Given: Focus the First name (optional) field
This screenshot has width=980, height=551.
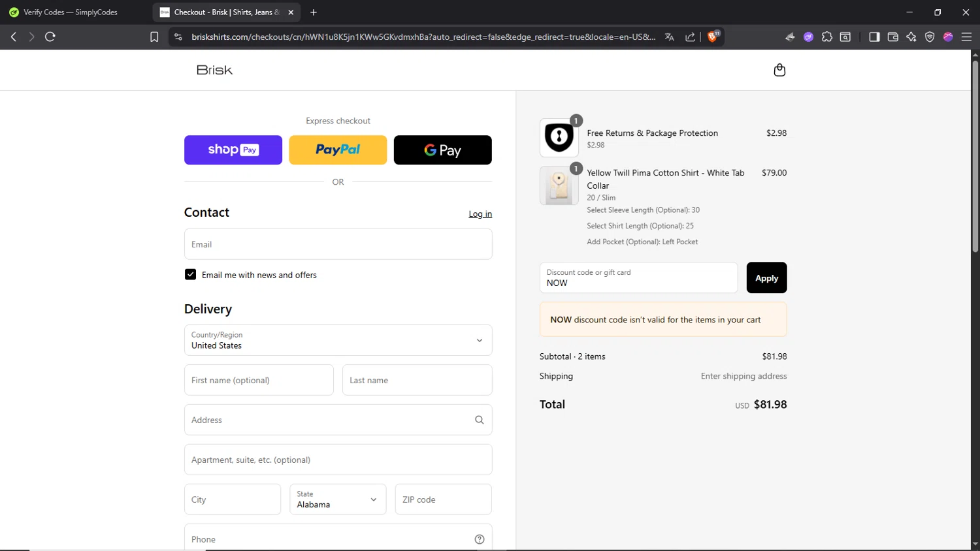Looking at the screenshot, I should click(259, 380).
